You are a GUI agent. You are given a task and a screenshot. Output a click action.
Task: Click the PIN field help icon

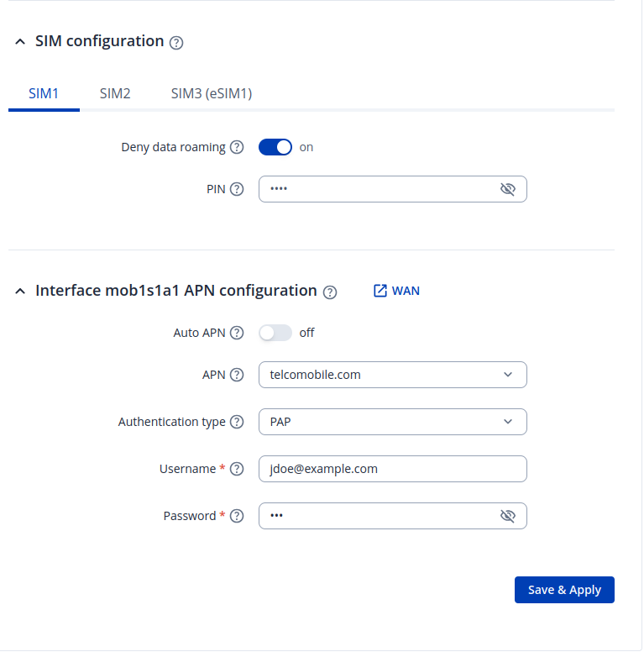[237, 189]
